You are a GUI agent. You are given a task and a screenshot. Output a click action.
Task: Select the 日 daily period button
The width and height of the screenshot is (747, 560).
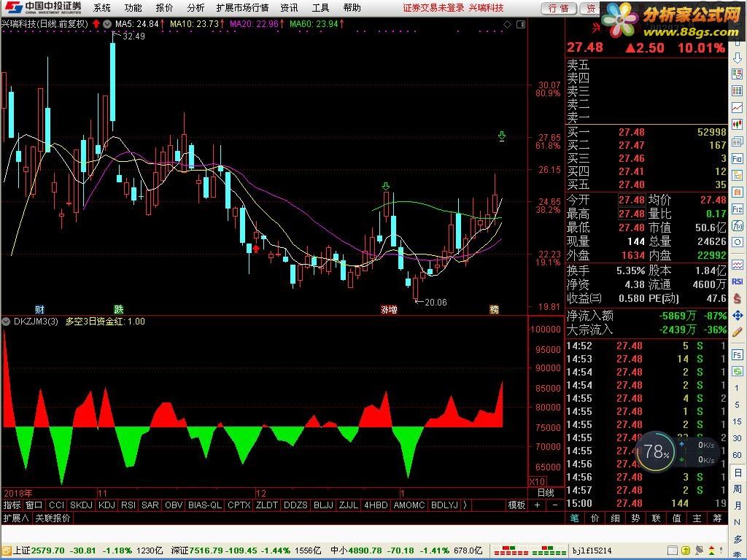click(737, 472)
